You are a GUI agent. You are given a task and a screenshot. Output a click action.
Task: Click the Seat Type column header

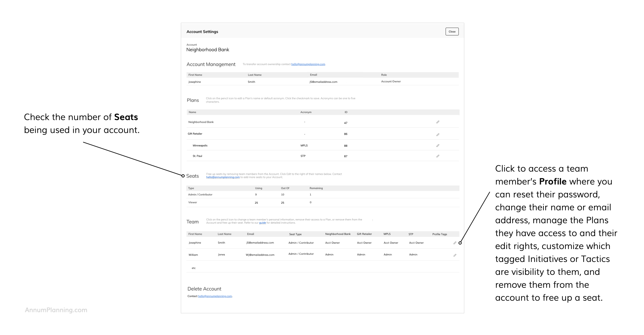(295, 234)
